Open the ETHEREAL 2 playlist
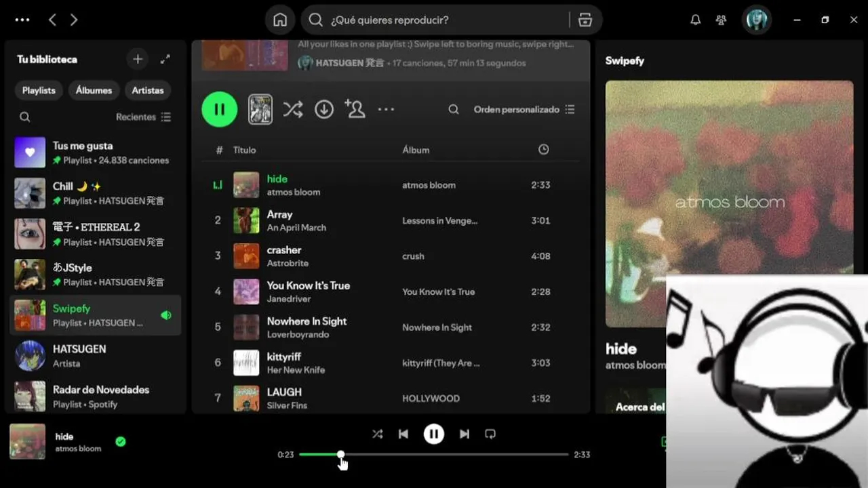The height and width of the screenshot is (488, 868). [x=95, y=234]
